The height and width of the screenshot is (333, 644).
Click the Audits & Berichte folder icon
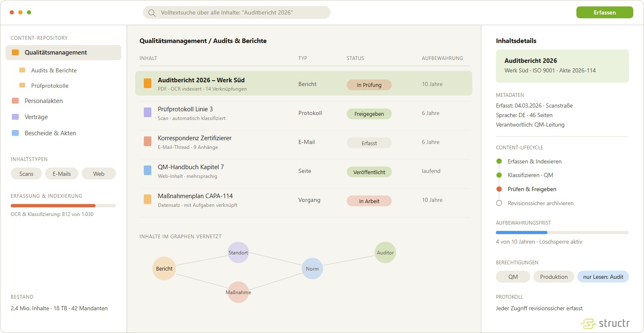coord(22,70)
